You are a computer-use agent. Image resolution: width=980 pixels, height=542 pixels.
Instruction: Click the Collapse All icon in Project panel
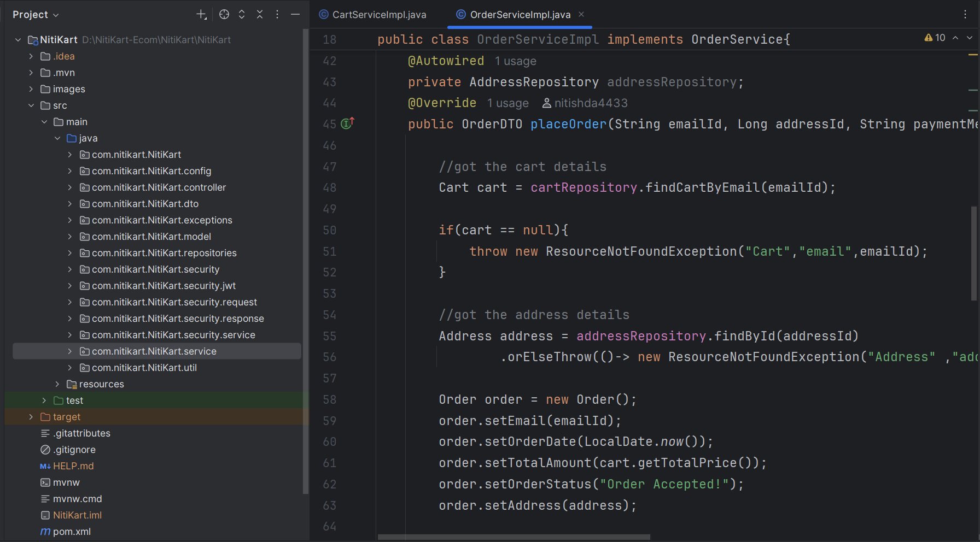click(x=260, y=15)
